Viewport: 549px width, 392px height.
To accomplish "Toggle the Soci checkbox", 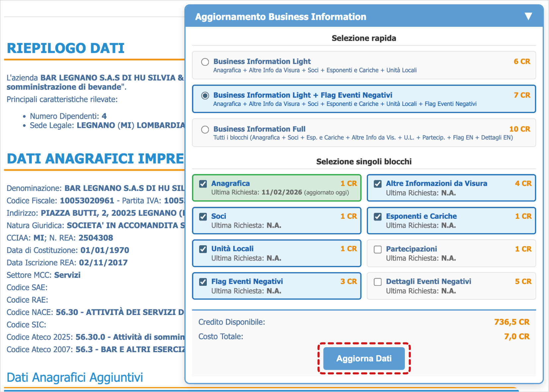I will (x=203, y=217).
